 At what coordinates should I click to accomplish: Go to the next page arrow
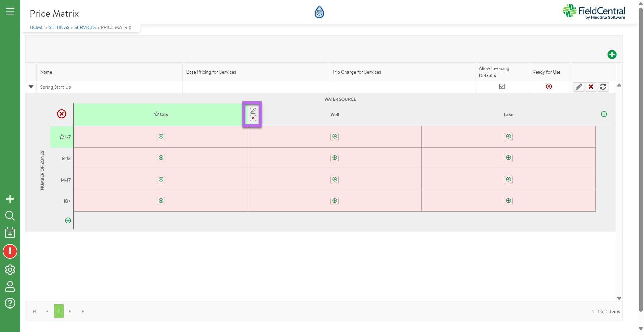click(70, 311)
